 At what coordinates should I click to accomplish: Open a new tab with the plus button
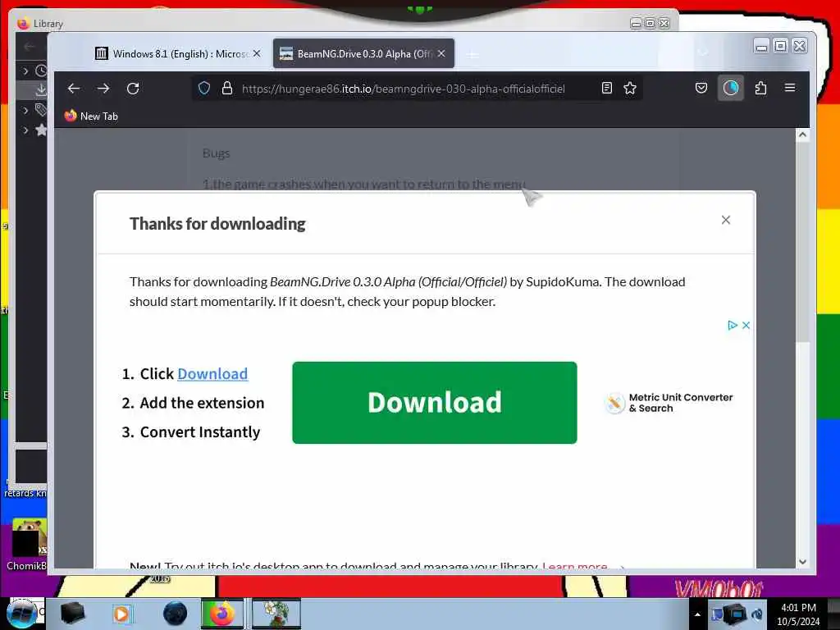(x=472, y=55)
